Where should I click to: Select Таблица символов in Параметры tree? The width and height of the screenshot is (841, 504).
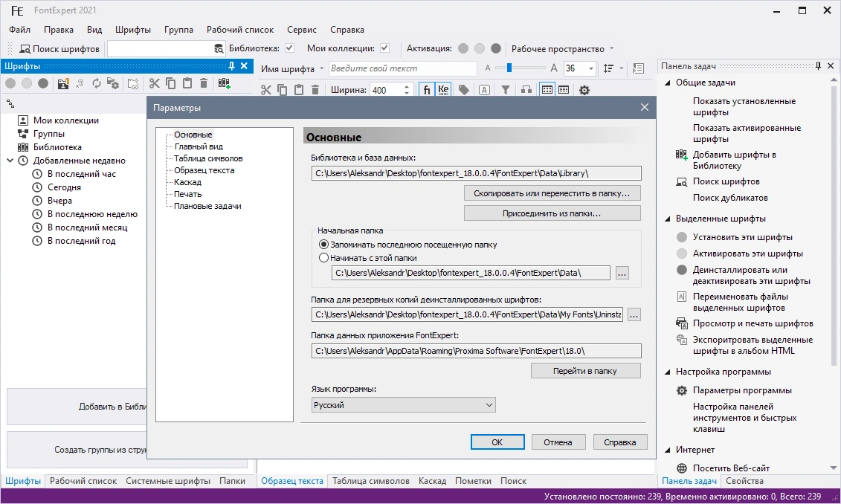click(x=208, y=158)
